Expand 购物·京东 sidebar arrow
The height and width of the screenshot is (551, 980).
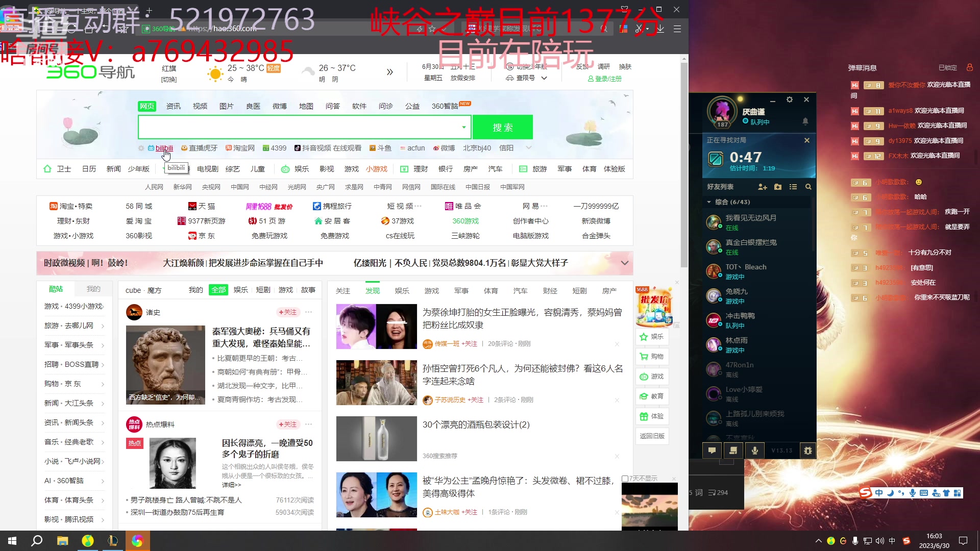(103, 384)
